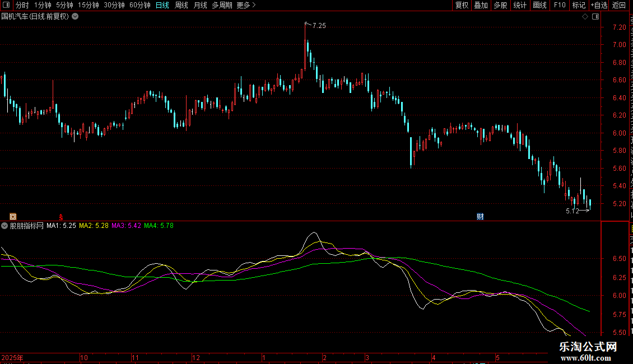Open the 多股 multi-stock view

click(x=501, y=5)
